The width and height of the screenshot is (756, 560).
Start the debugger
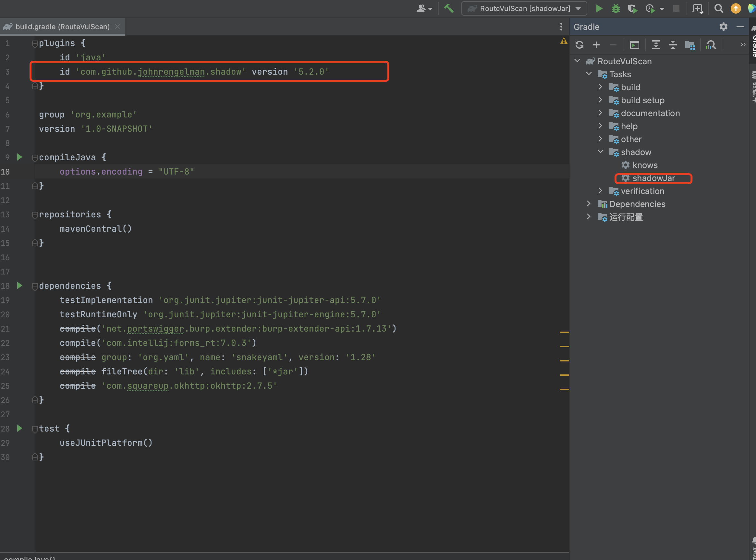[615, 8]
